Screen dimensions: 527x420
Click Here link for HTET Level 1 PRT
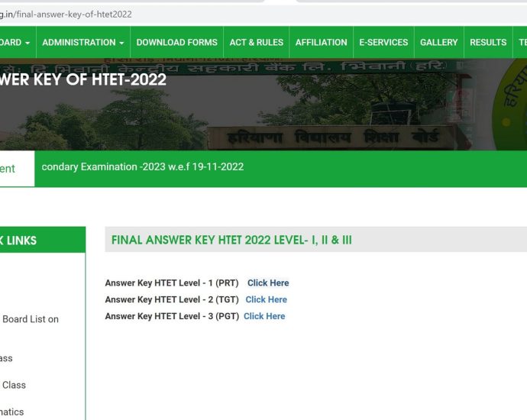[268, 283]
